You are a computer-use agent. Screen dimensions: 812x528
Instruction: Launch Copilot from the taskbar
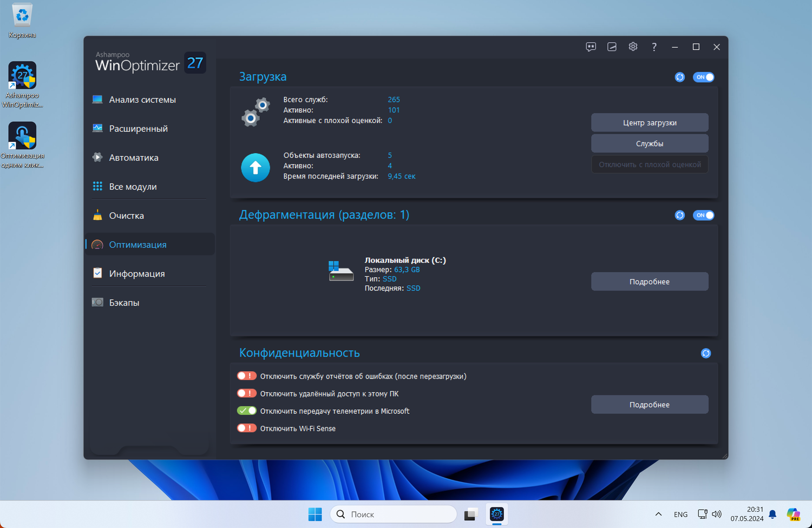coord(794,514)
